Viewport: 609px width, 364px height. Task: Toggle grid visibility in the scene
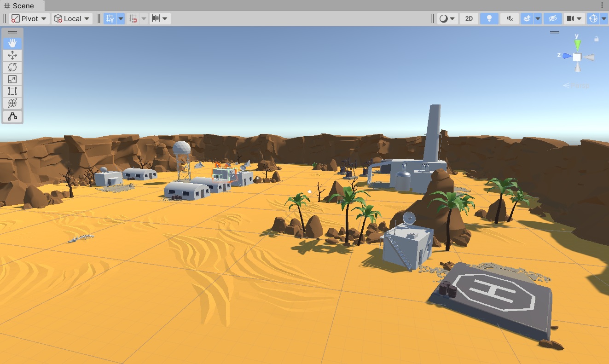(x=110, y=18)
